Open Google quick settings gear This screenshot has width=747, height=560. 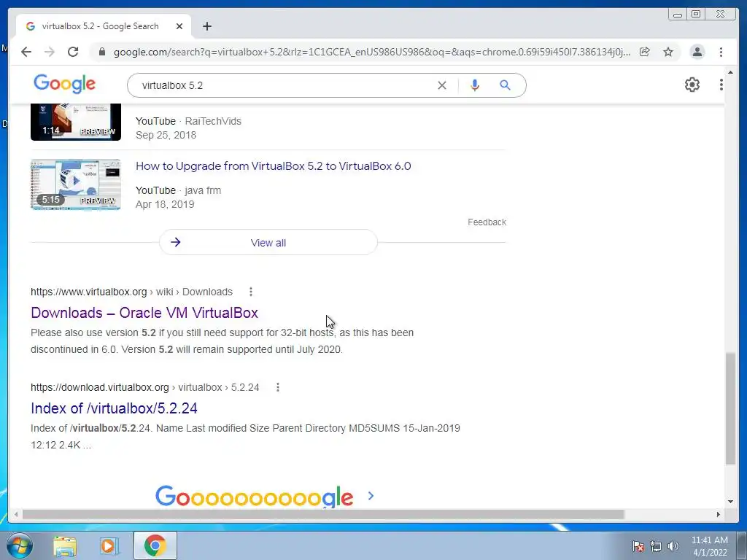[x=692, y=85]
